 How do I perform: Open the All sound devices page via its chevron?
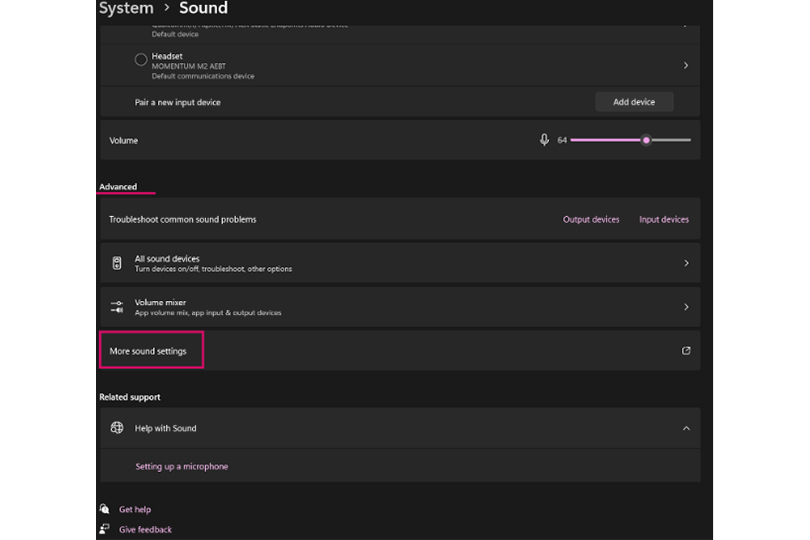click(x=686, y=263)
